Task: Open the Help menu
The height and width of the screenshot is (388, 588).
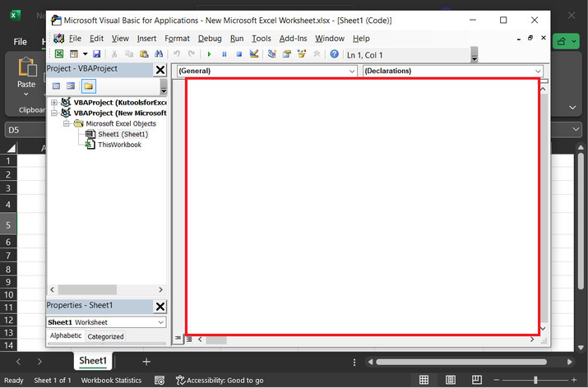Action: click(361, 39)
